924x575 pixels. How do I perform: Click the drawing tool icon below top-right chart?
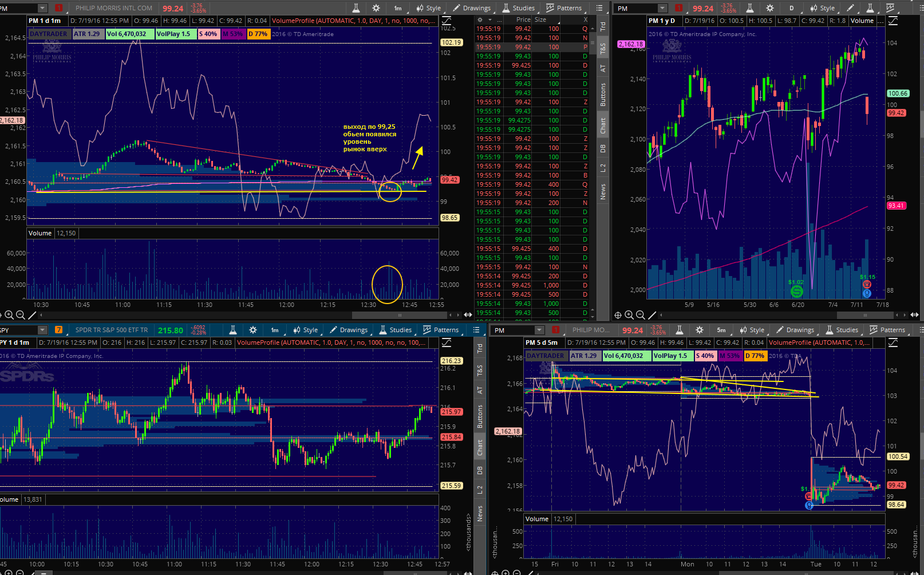pyautogui.click(x=652, y=315)
